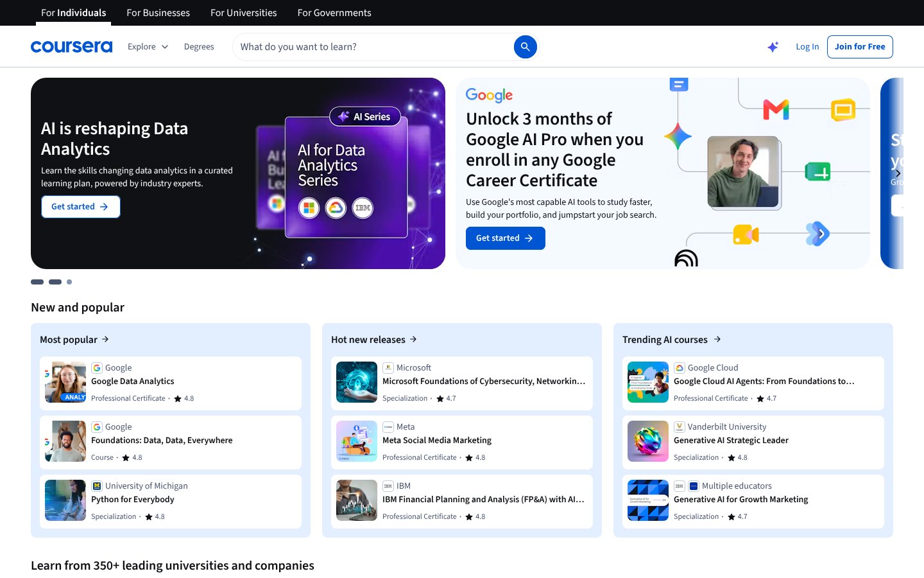924x578 pixels.
Task: Open Python for Everybody thumbnail
Action: pyautogui.click(x=65, y=500)
